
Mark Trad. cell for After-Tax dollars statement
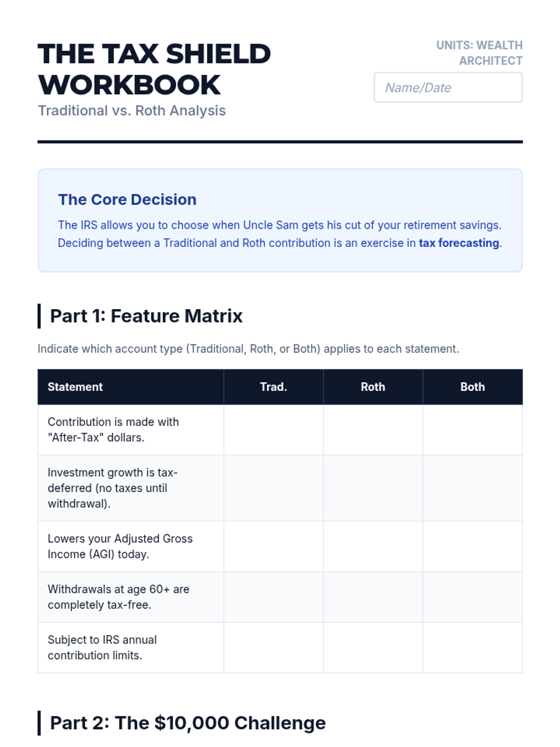click(x=273, y=430)
